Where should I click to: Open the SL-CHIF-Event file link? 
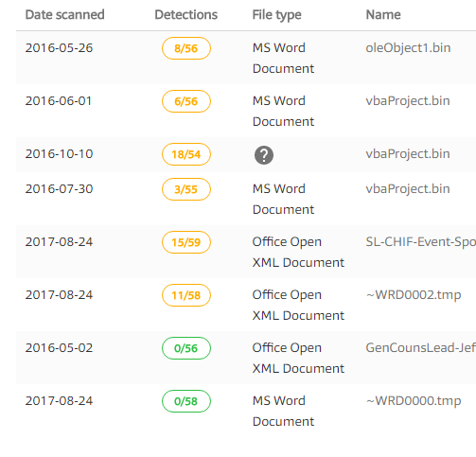coord(420,242)
